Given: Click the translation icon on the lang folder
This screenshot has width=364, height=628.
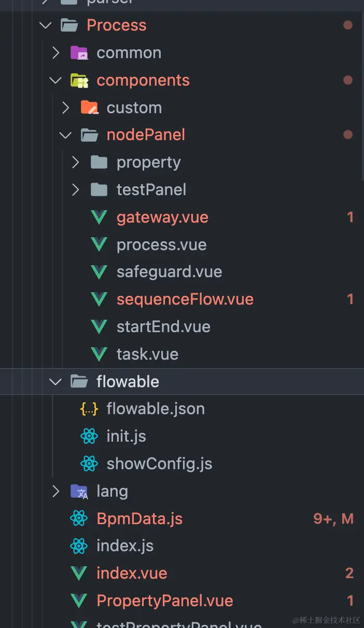Looking at the screenshot, I should pos(79,491).
